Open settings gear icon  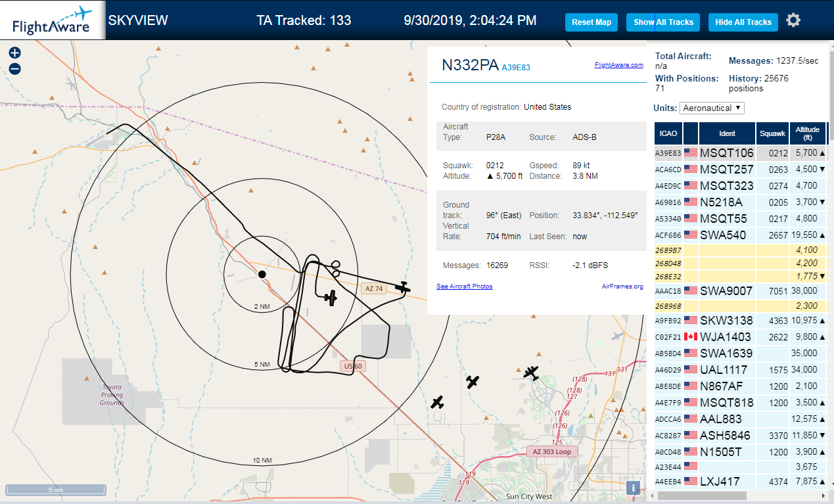tap(793, 20)
